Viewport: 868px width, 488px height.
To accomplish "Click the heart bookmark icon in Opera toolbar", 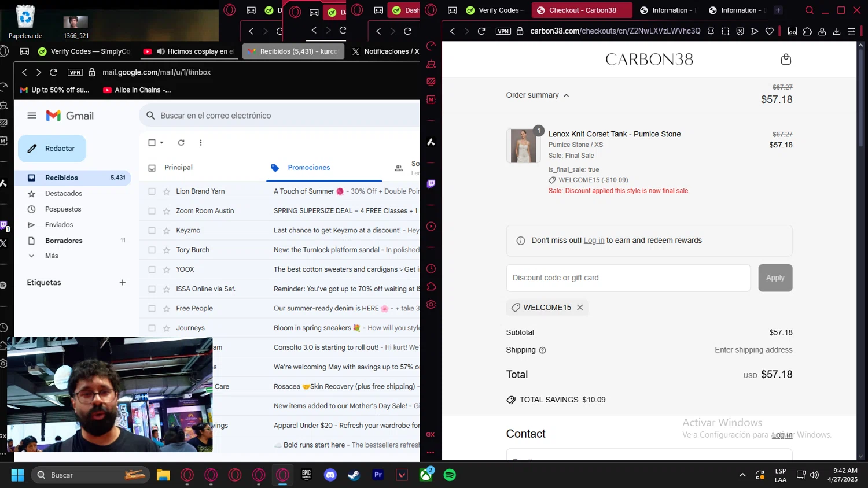I will [x=769, y=31].
